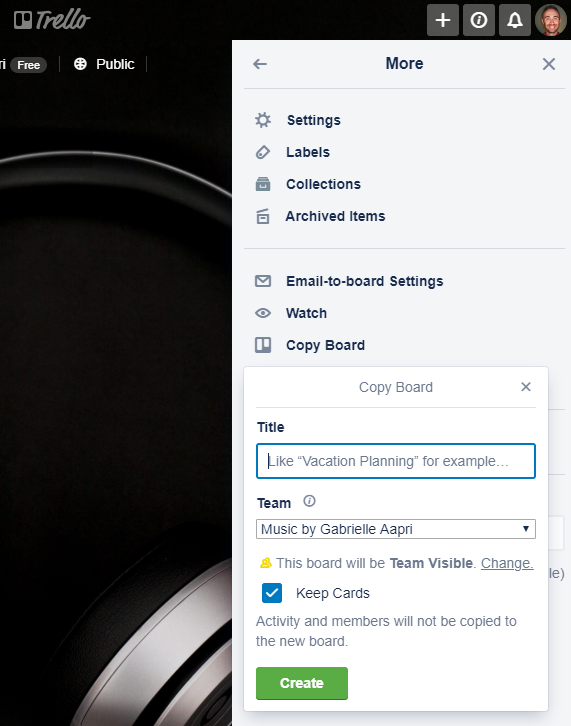Open Email-to-board Settings entry text
Viewport: 571px width, 726px height.
click(364, 281)
